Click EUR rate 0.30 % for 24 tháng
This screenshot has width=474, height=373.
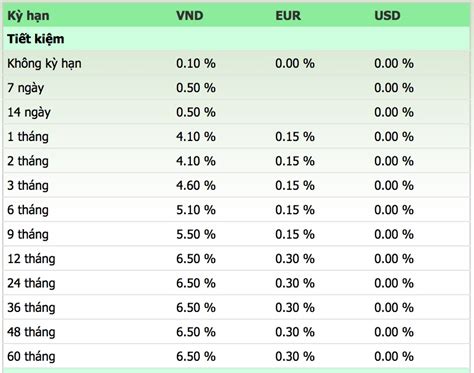coord(295,283)
